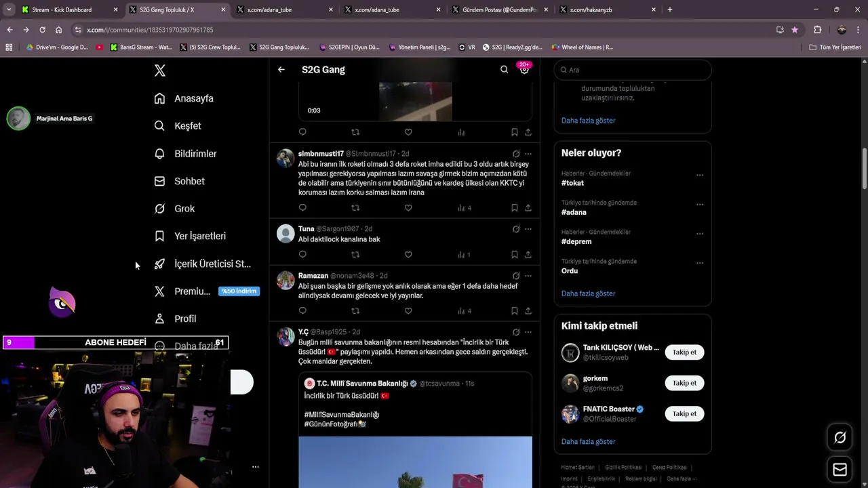Bookmark Tuna's post
This screenshot has height=488, width=868.
pyautogui.click(x=514, y=255)
